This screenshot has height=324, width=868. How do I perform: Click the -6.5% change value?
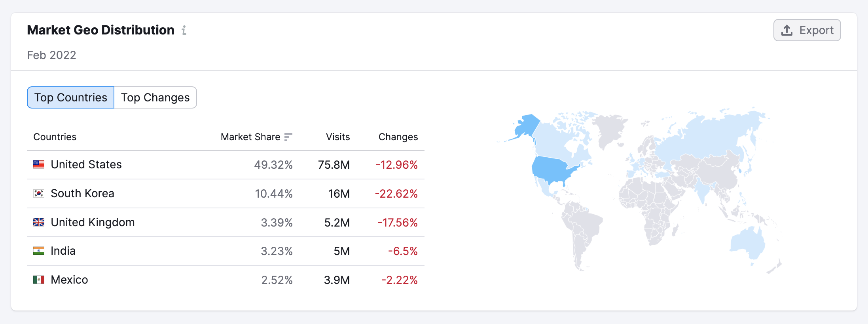[403, 251]
